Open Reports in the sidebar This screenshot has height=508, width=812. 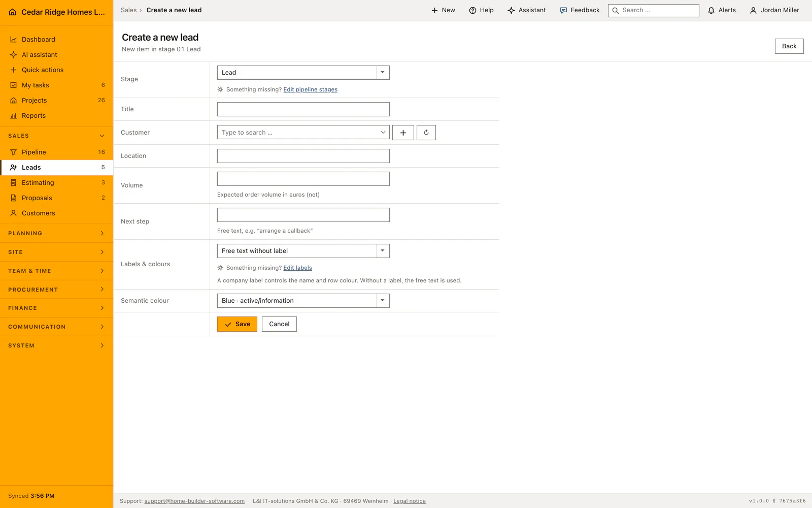point(56,115)
